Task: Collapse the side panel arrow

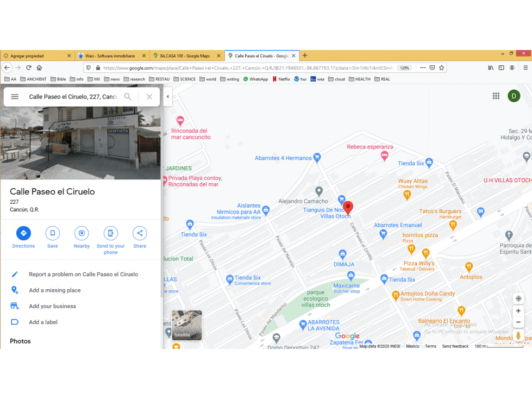Action: (167, 96)
